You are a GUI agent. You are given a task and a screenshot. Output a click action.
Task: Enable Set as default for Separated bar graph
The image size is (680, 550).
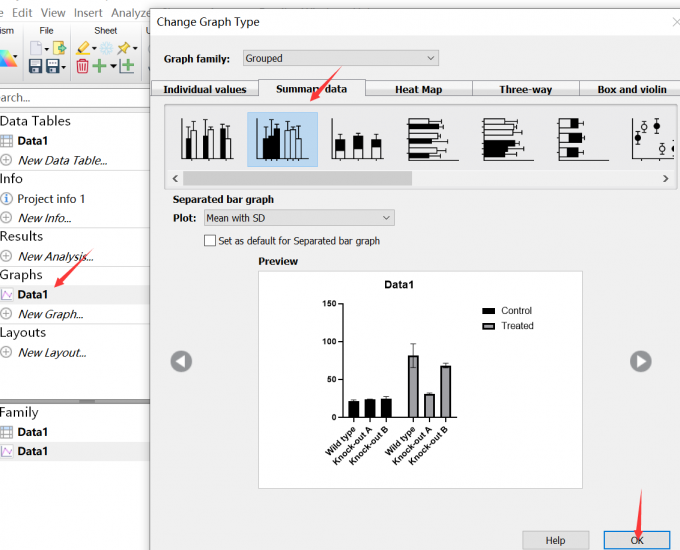click(210, 241)
